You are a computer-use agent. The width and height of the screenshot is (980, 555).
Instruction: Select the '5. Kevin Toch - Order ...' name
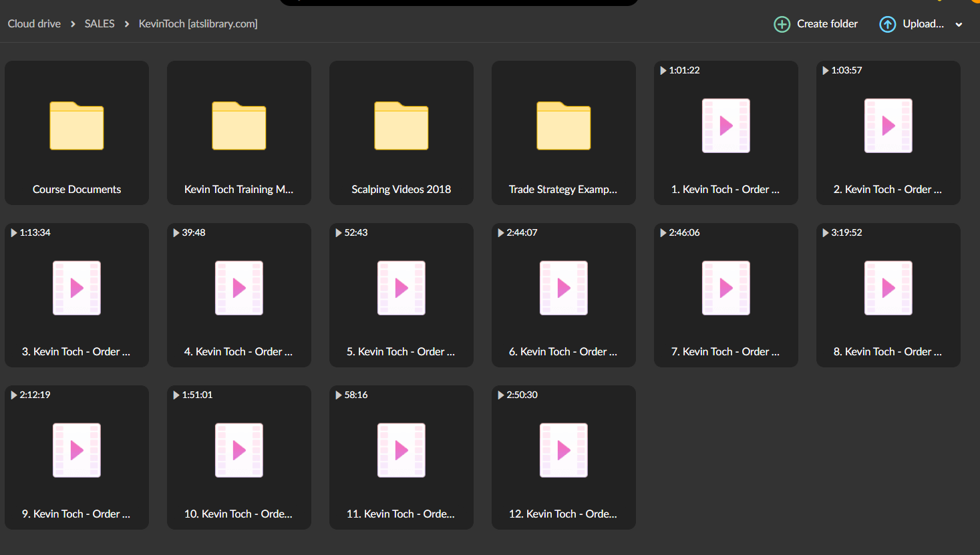tap(401, 351)
